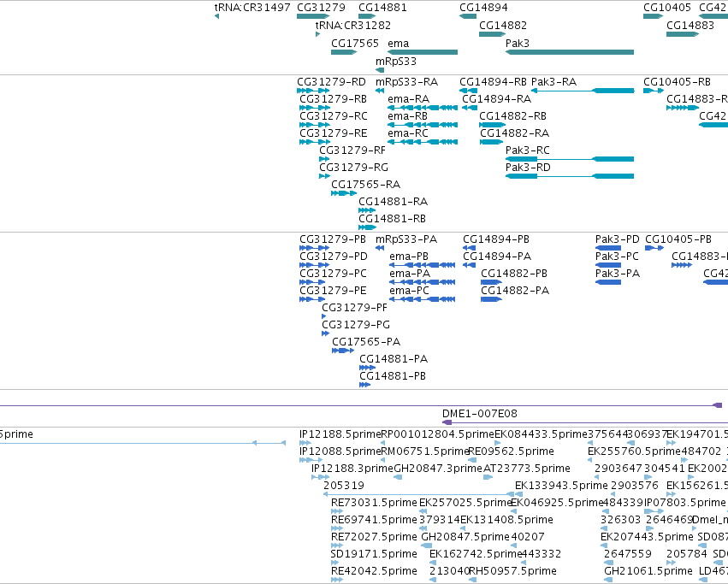
Task: Select protein CG14882-PA
Action: click(491, 299)
